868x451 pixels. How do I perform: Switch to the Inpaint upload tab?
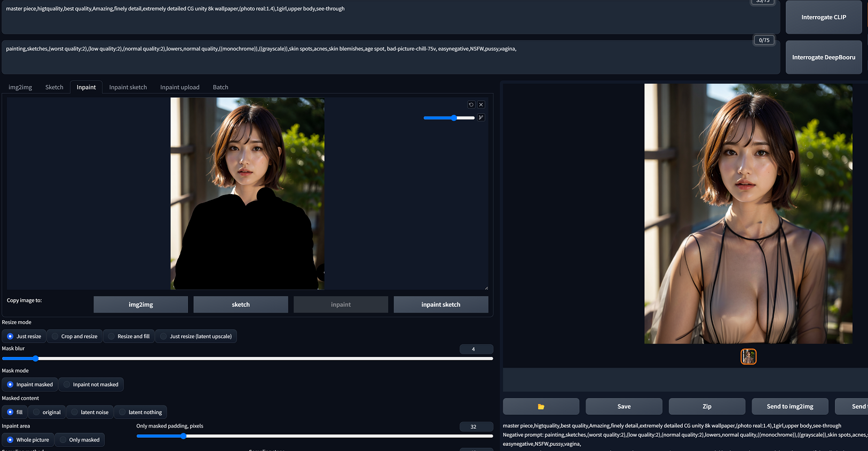pyautogui.click(x=179, y=87)
